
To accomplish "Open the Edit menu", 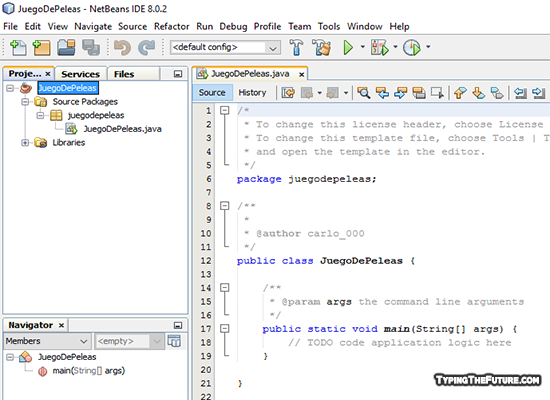I will (x=33, y=27).
